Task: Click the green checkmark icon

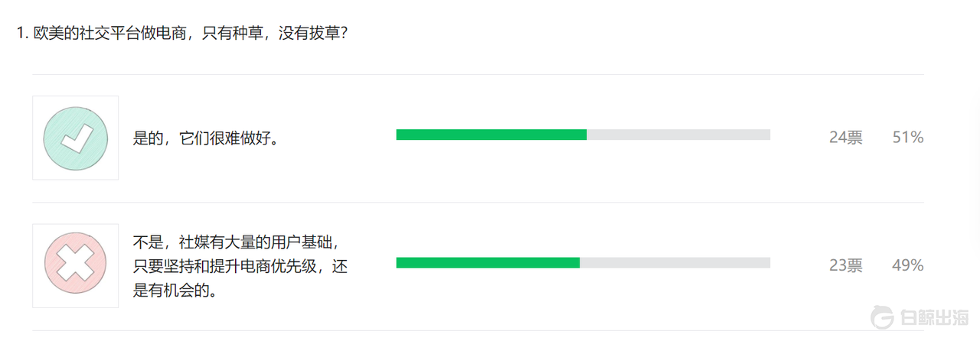Action: point(75,138)
